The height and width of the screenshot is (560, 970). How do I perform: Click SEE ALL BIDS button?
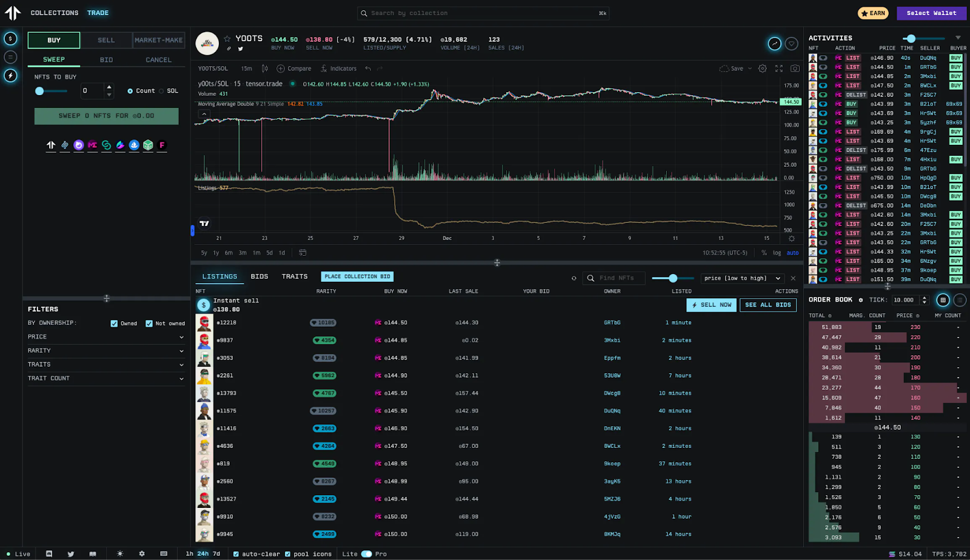(768, 305)
